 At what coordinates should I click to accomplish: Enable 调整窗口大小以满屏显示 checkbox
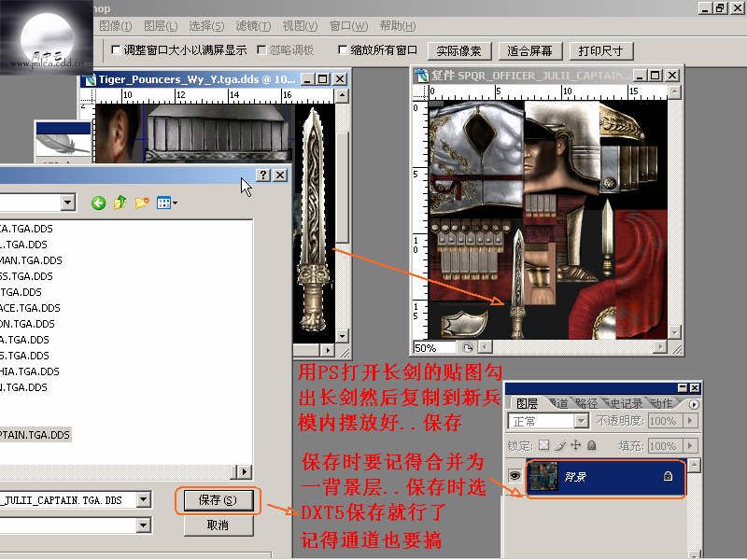pos(116,50)
